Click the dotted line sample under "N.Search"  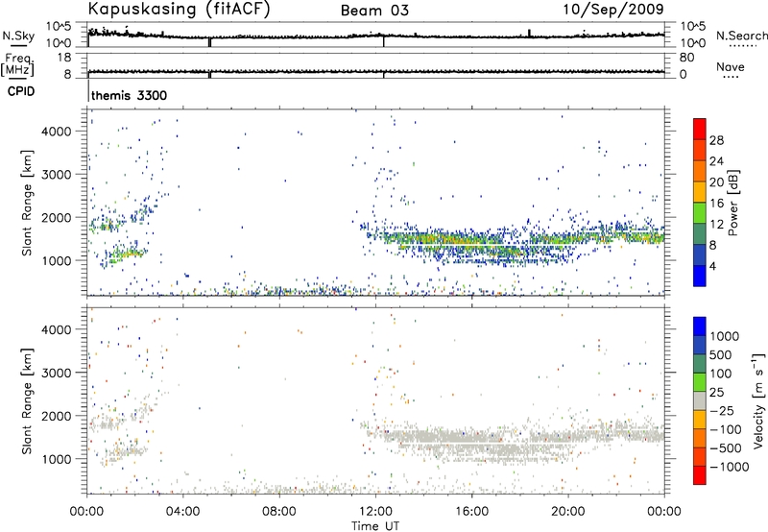click(x=742, y=46)
